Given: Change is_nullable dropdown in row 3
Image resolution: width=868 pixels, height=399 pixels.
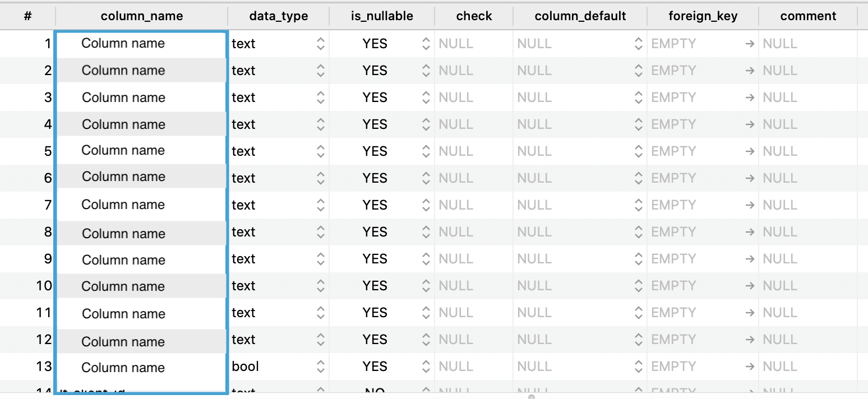Looking at the screenshot, I should point(426,98).
